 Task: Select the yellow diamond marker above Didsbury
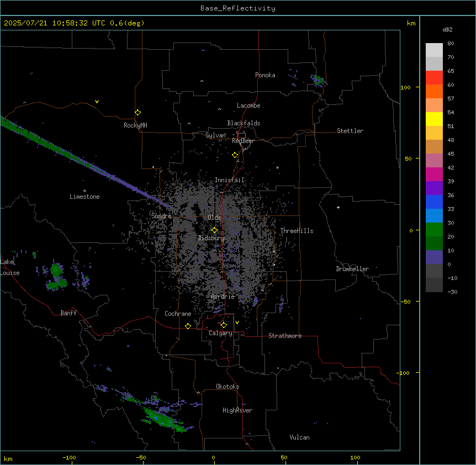tap(214, 230)
